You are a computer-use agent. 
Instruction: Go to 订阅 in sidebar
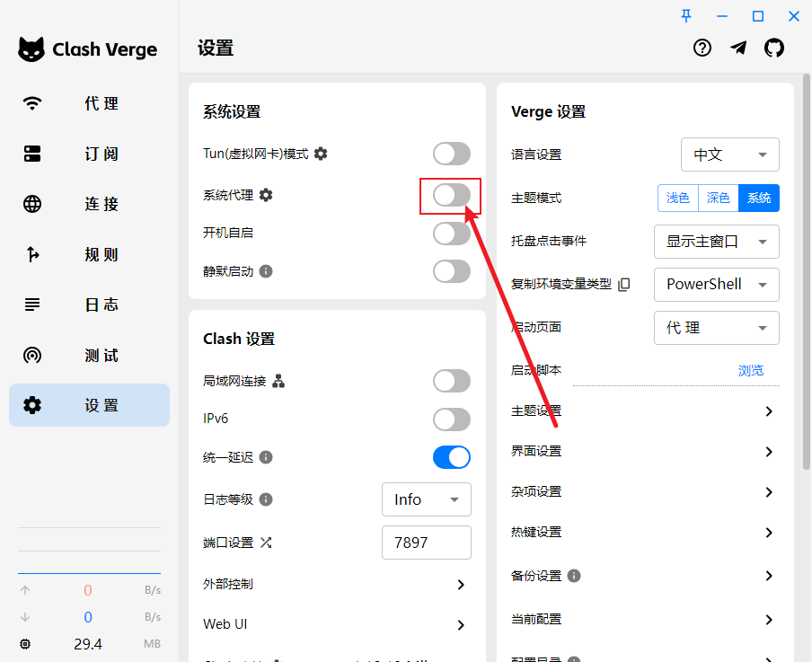click(89, 154)
